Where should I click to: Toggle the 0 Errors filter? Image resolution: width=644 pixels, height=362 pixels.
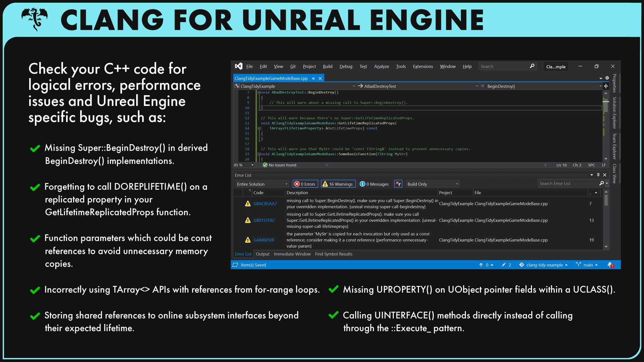305,184
